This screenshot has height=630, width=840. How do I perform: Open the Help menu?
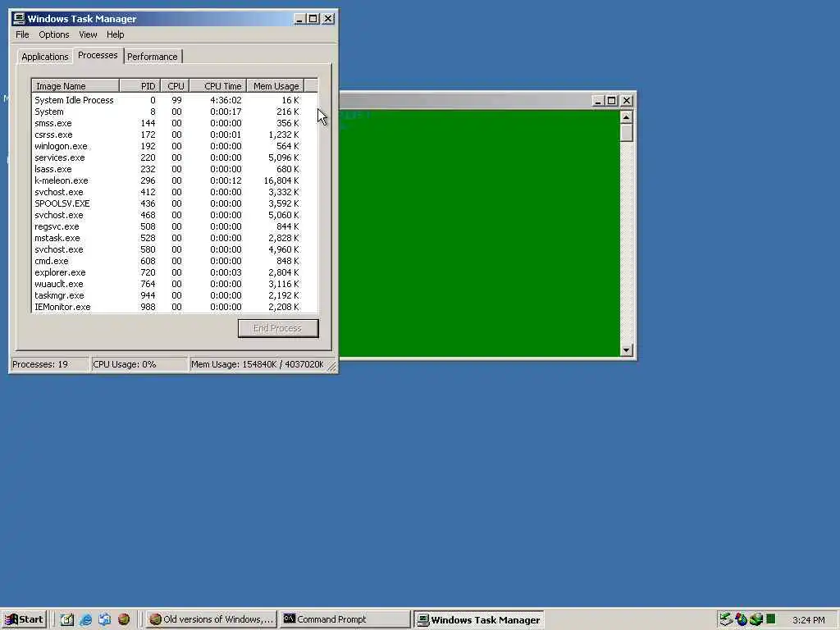[x=115, y=34]
